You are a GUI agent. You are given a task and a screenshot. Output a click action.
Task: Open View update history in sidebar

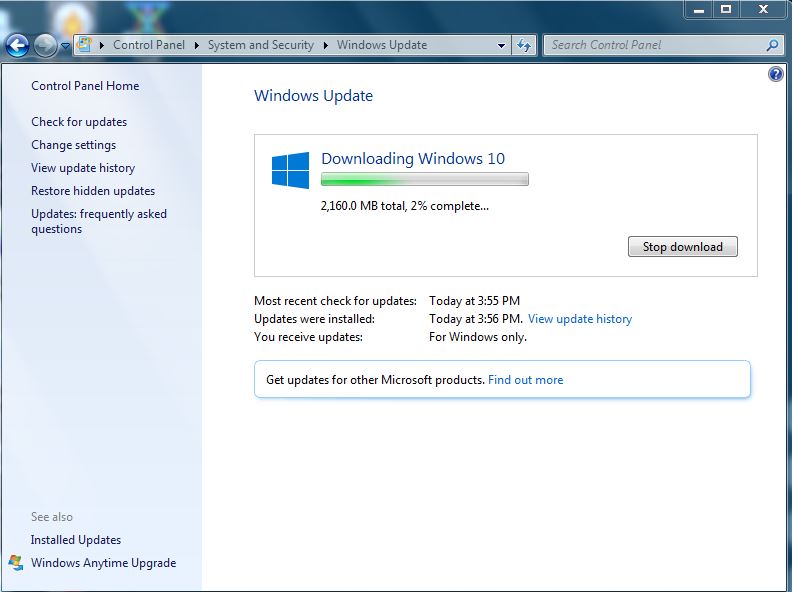tap(83, 168)
